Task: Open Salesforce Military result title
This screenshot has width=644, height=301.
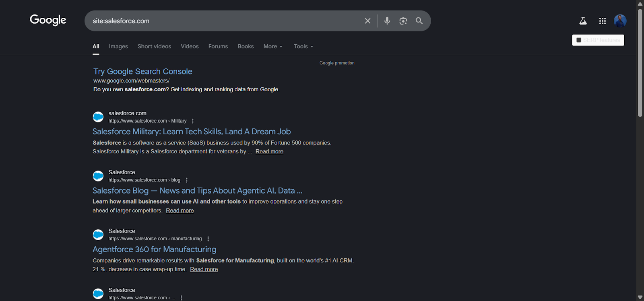Action: pos(192,132)
